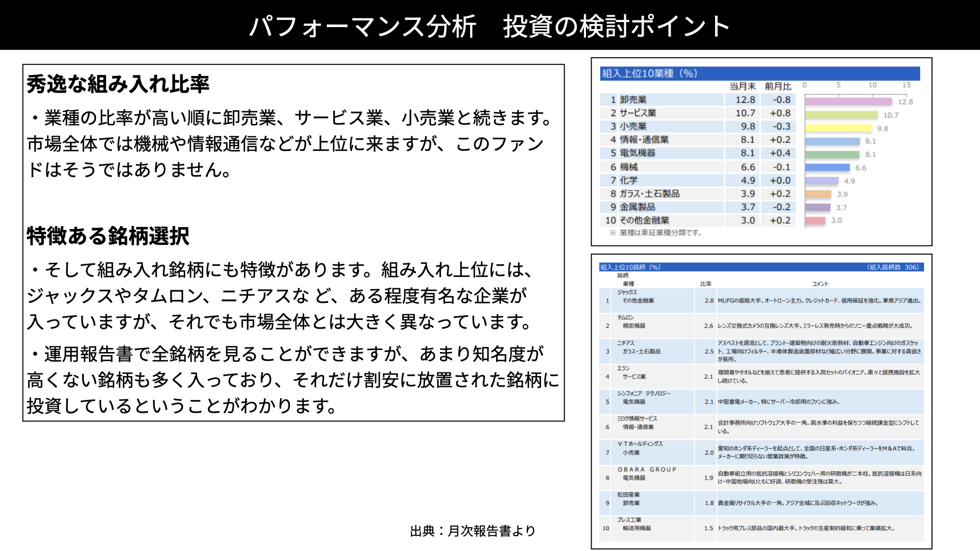Select the プレス工業 stock name
Viewport: 980px width, 551px height.
[629, 520]
